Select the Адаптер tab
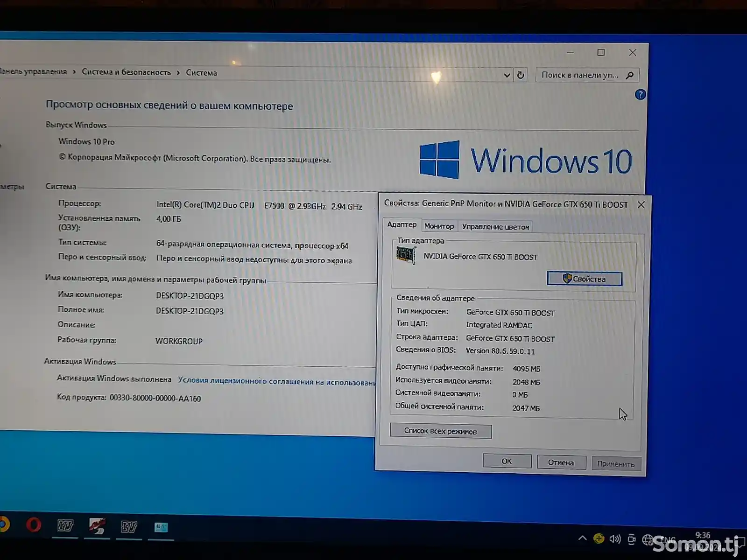This screenshot has width=747, height=560. tap(402, 224)
